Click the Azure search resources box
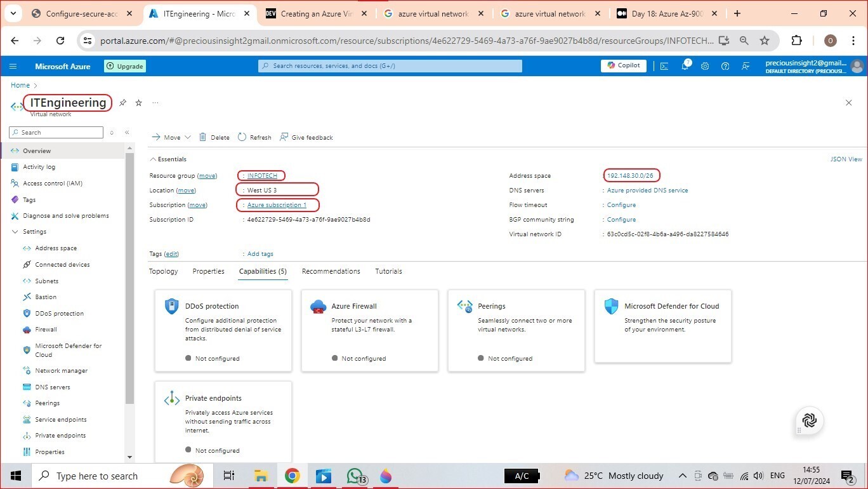Image resolution: width=868 pixels, height=489 pixels. point(390,66)
